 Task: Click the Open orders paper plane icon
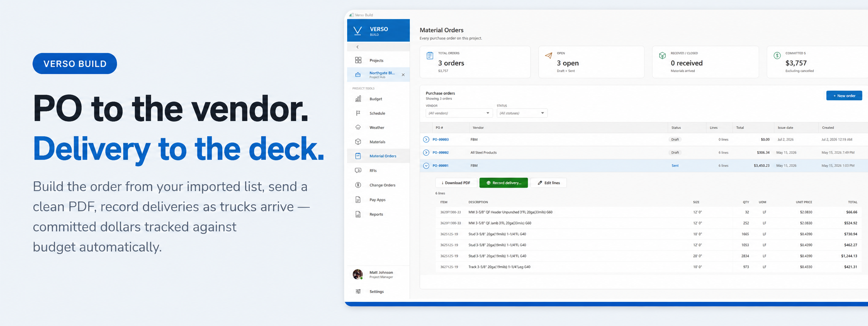[548, 56]
